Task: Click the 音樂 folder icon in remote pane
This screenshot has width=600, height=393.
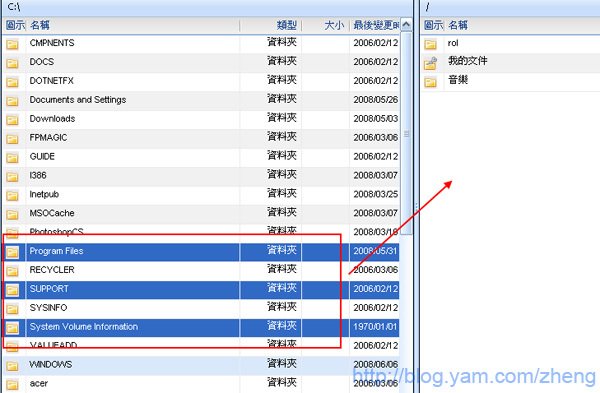Action: point(430,82)
